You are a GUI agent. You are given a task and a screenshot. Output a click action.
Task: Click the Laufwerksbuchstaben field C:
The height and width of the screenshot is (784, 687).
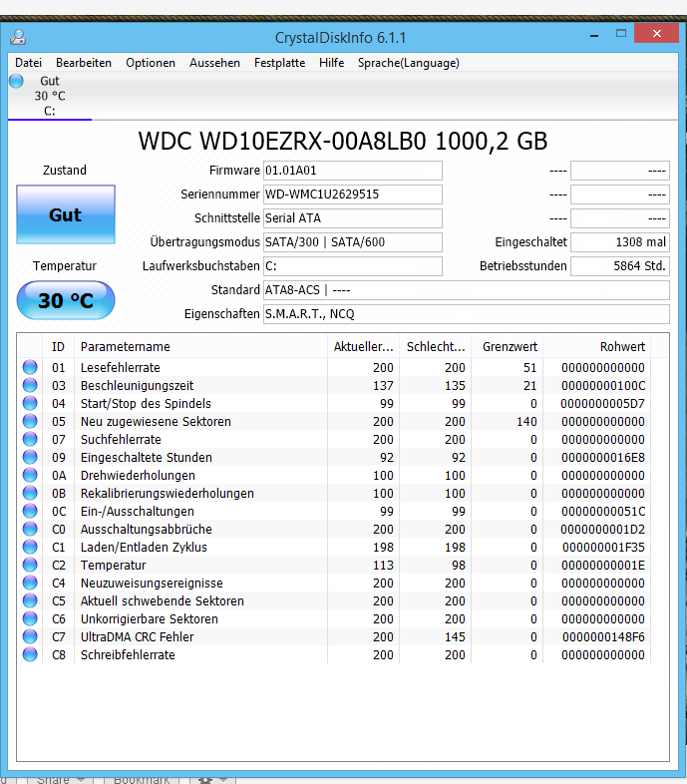pyautogui.click(x=353, y=266)
